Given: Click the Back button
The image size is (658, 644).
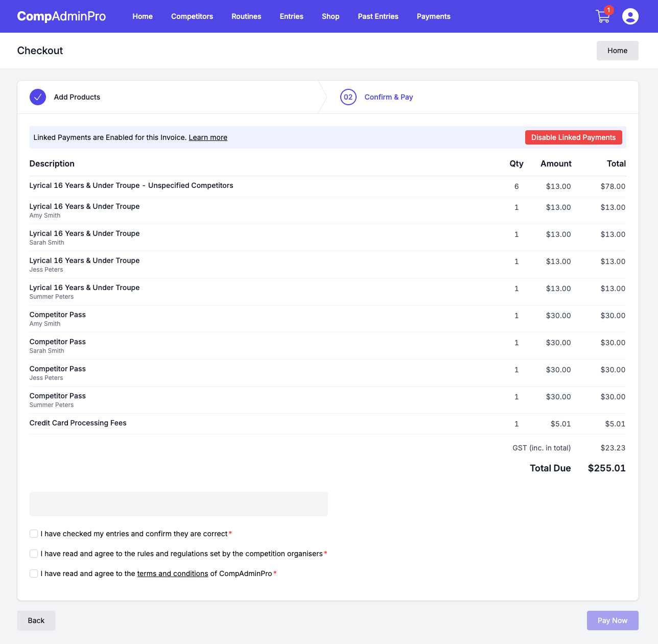Looking at the screenshot, I should (x=36, y=621).
